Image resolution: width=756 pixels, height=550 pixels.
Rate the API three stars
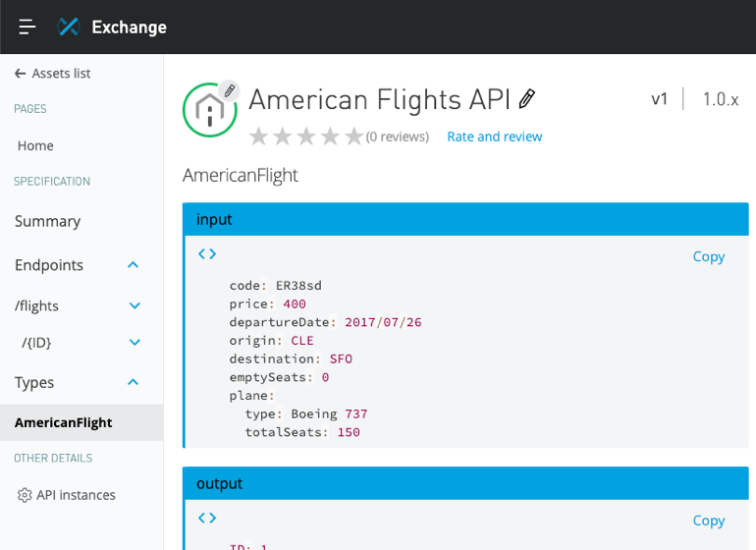click(x=306, y=137)
